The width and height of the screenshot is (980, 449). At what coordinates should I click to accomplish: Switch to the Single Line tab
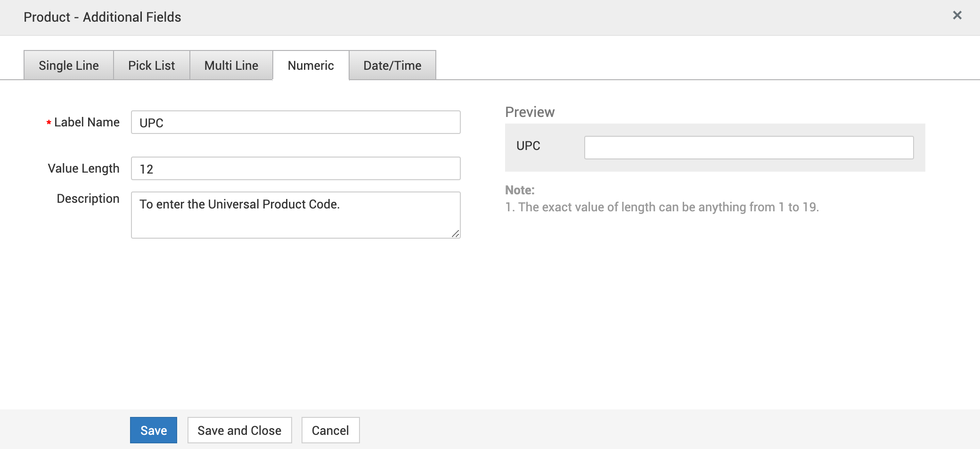coord(69,66)
